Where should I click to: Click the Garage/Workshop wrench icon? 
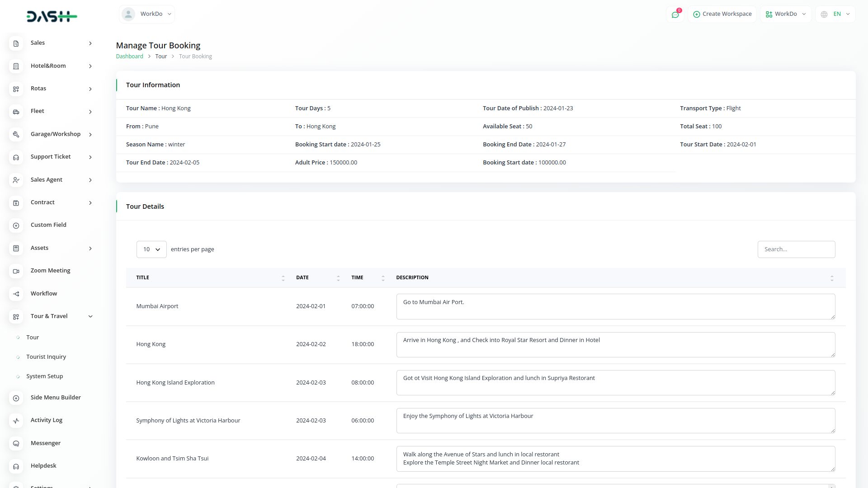click(x=16, y=134)
